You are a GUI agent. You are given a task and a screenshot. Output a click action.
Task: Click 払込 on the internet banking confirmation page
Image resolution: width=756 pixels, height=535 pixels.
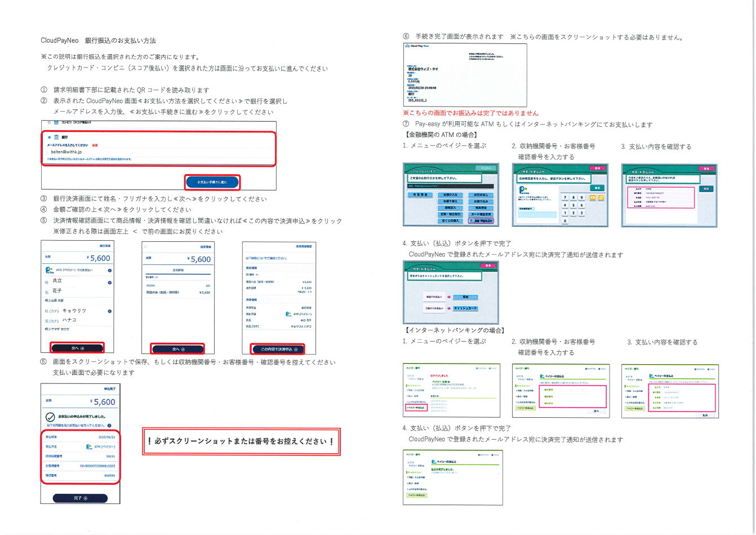(705, 415)
